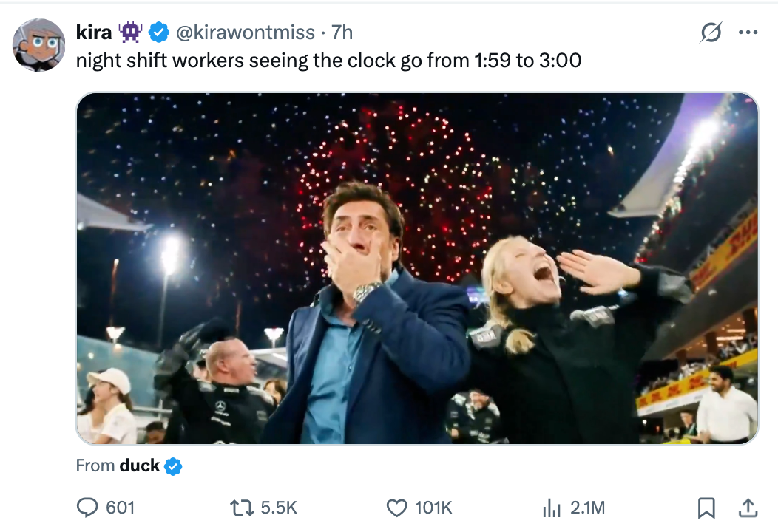Screen dimensions: 778x532
Task: Click the verified badge beside duck
Action: click(x=173, y=466)
